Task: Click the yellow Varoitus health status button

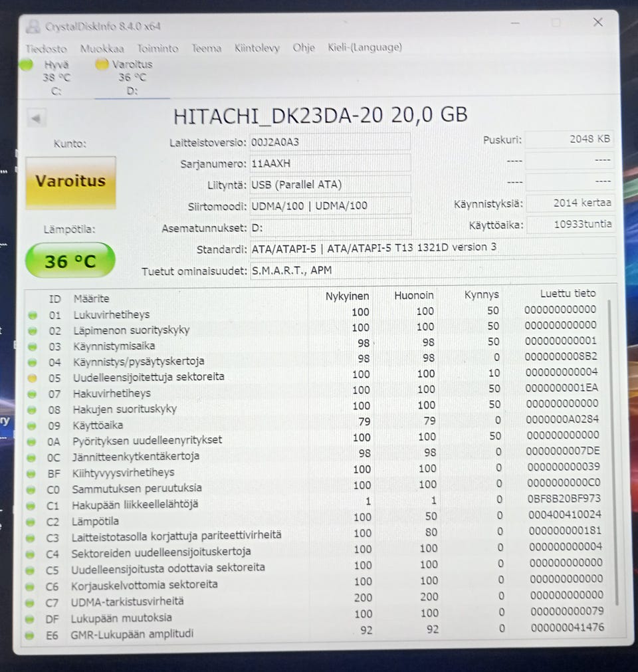Action: 70,181
